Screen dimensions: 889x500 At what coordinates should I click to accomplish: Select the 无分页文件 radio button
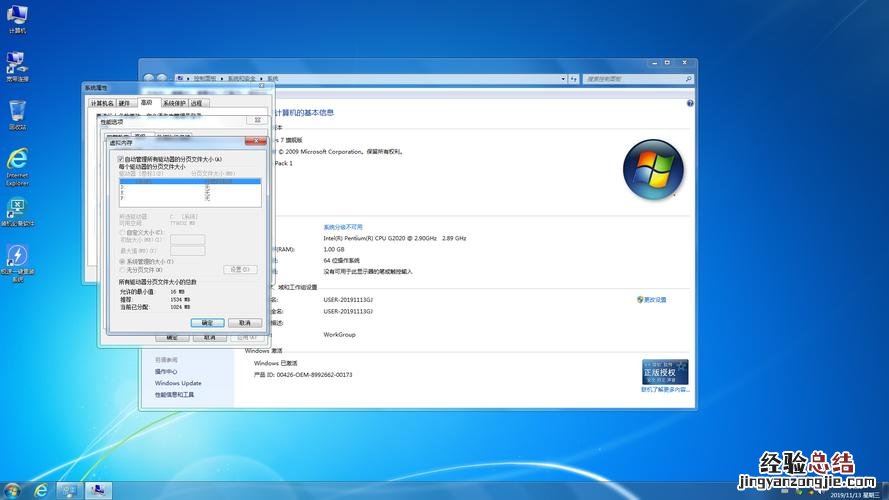(122, 270)
